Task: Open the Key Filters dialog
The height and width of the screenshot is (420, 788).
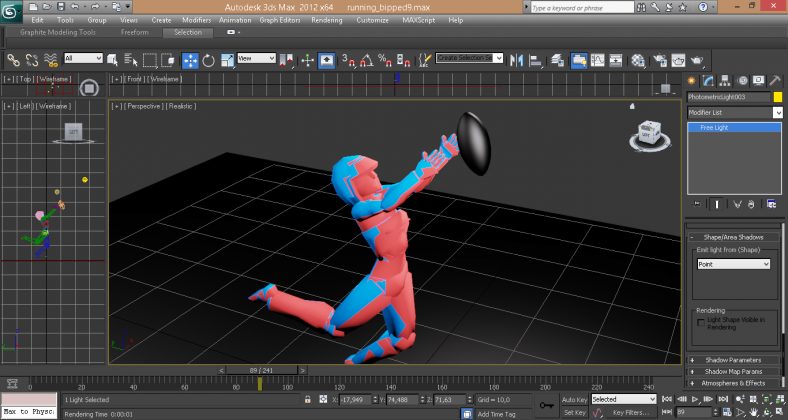Action: (631, 412)
